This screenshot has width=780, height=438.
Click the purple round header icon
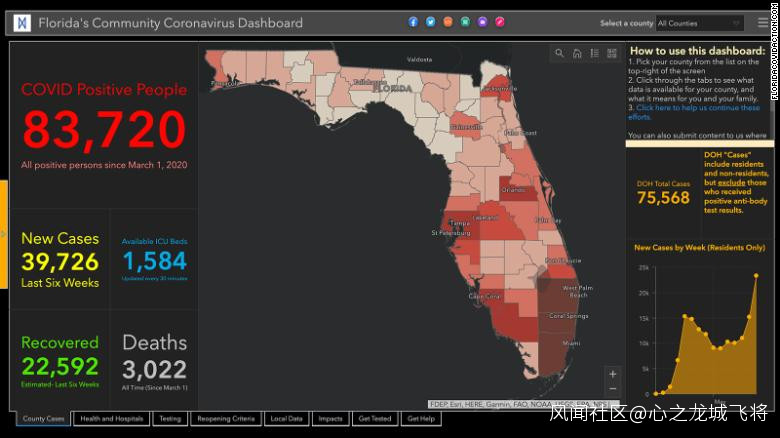(483, 22)
